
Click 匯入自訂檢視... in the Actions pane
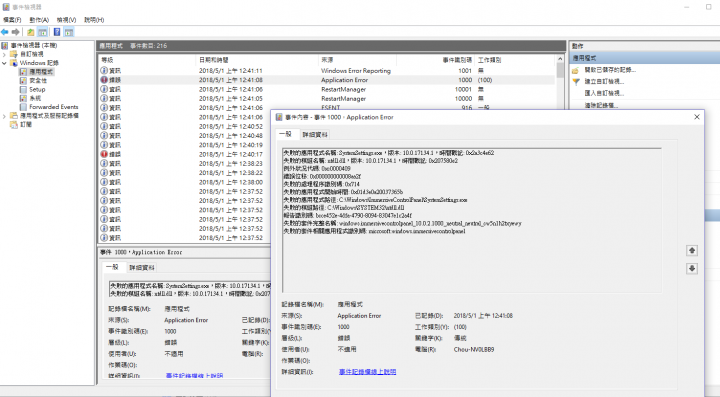tap(604, 93)
